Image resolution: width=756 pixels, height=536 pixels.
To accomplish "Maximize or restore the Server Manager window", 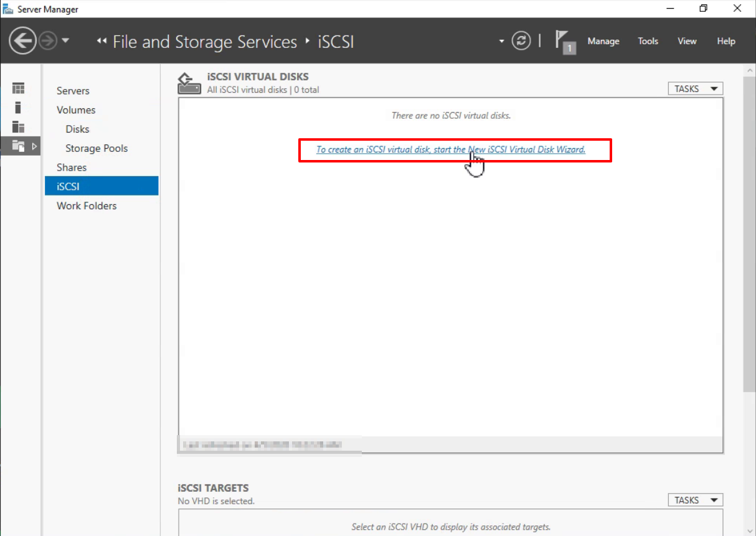I will [x=703, y=9].
